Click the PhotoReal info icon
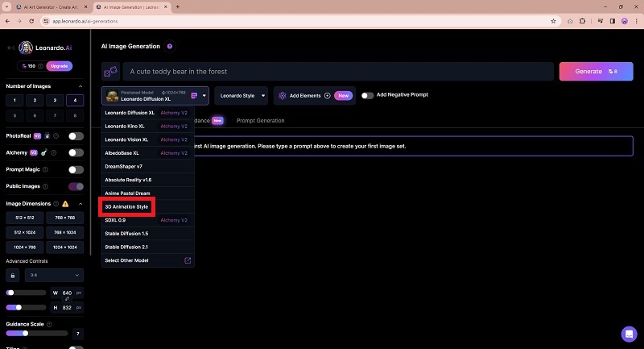This screenshot has width=644, height=349. (56, 136)
